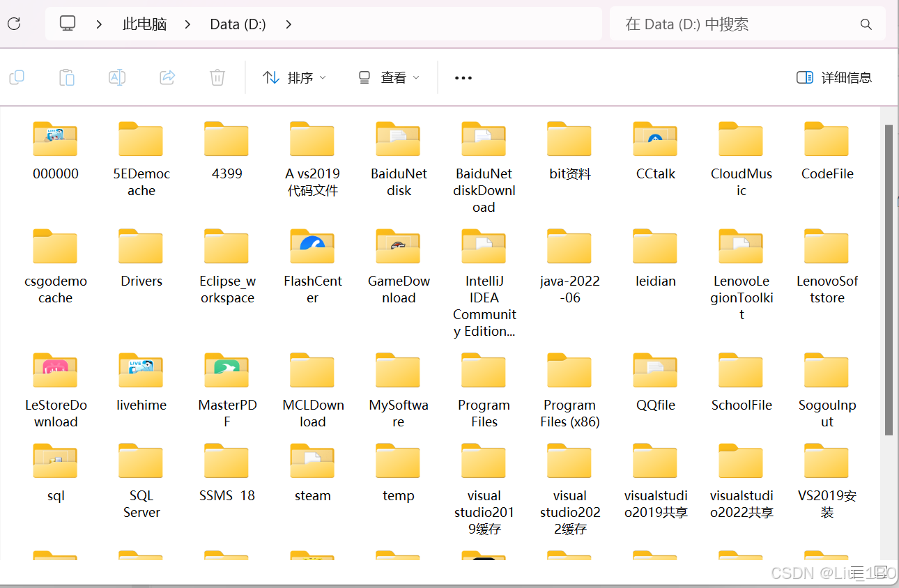Click the 'Program Files' folder label
Image resolution: width=899 pixels, height=588 pixels.
[x=484, y=414]
